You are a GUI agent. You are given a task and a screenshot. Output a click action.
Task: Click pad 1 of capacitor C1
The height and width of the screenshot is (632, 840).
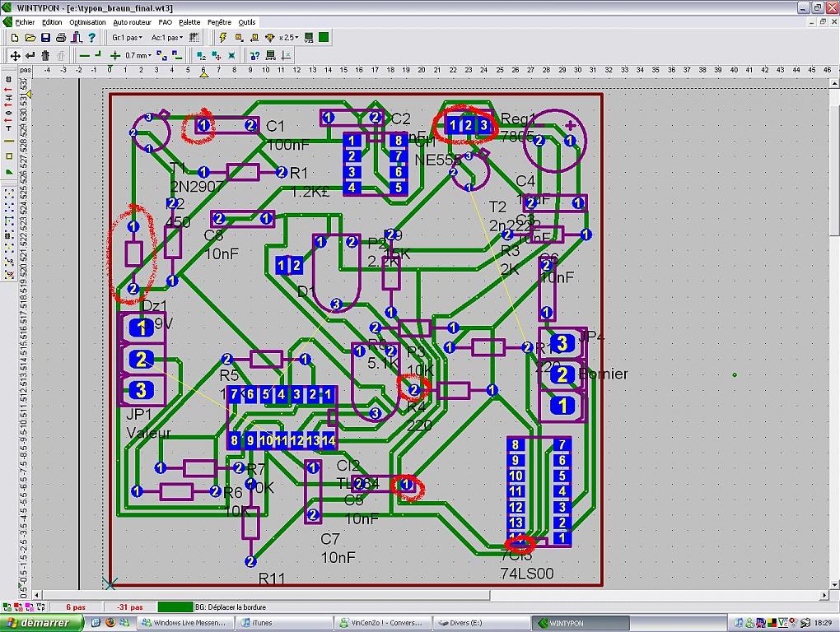(204, 126)
